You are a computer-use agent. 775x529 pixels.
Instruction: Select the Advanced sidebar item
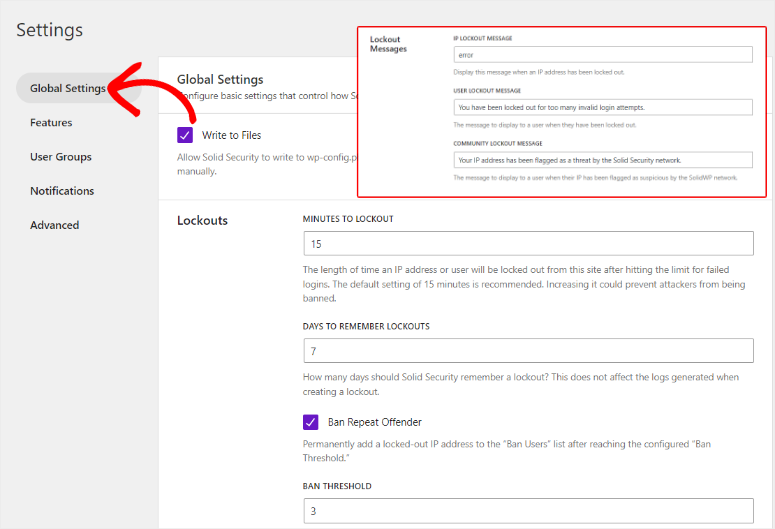pos(54,225)
